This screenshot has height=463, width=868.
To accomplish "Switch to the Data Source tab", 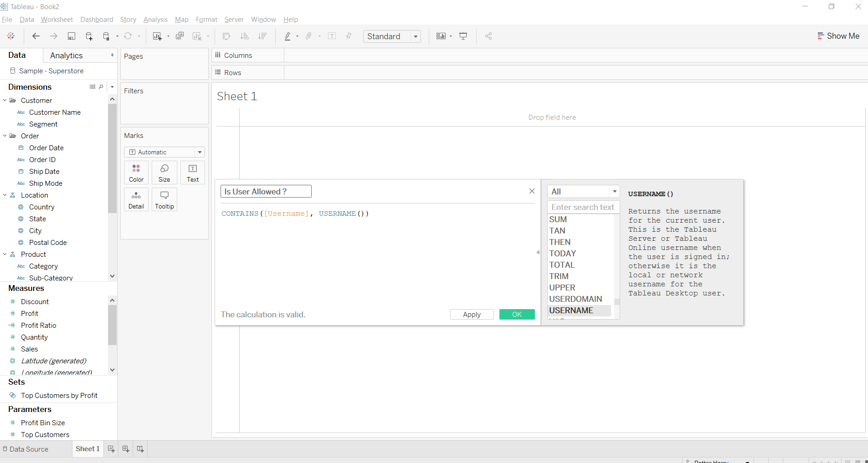I will 26,449.
